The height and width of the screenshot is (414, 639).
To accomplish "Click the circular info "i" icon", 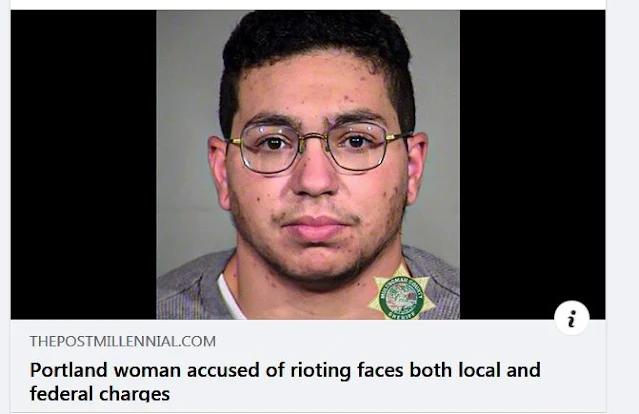I will click(x=572, y=318).
